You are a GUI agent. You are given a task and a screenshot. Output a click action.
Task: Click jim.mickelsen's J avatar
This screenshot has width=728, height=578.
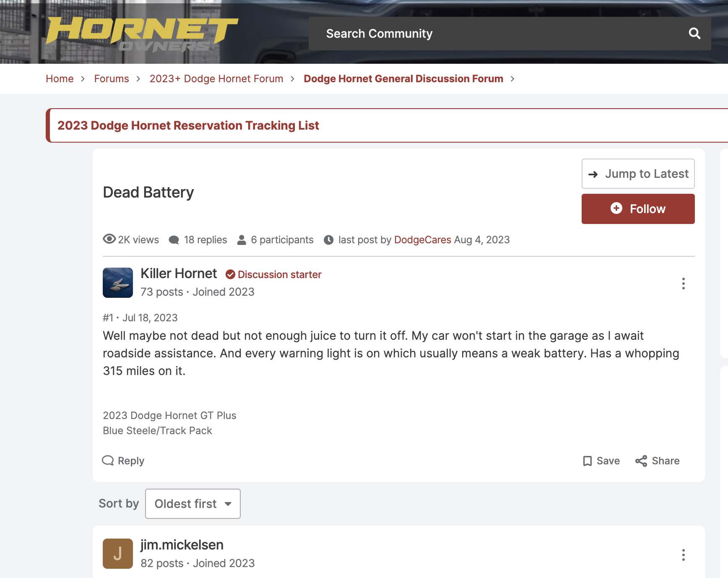click(118, 554)
